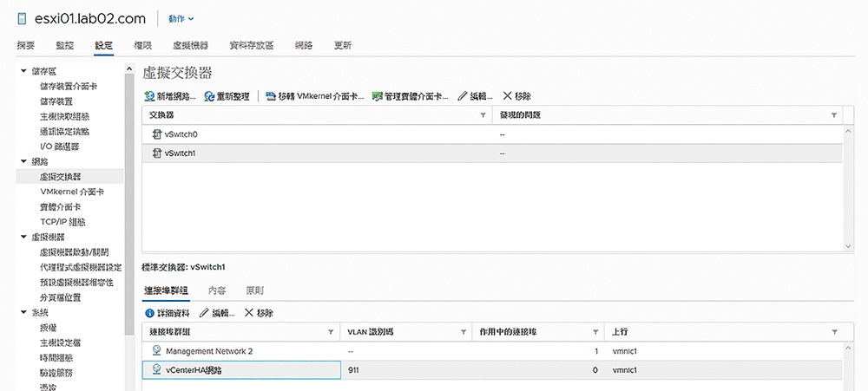Open 代理程式虛擬機器設定 in the sidebar

click(x=81, y=267)
